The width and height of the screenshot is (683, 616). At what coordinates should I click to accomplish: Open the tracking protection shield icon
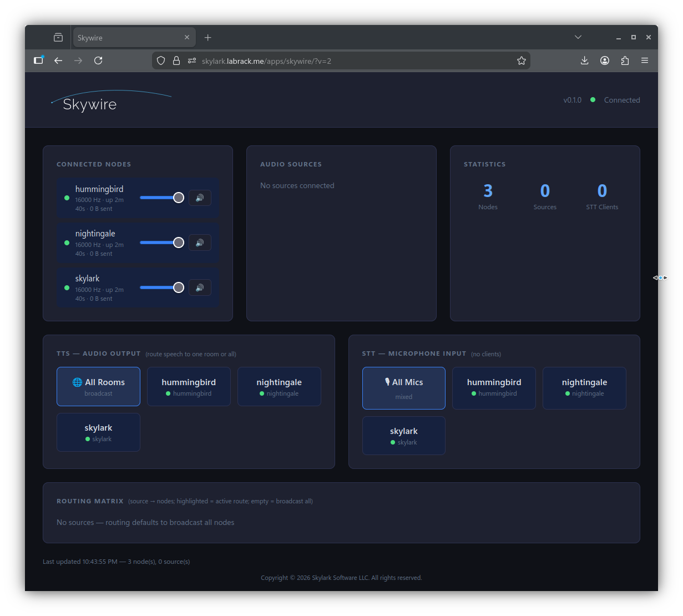pyautogui.click(x=161, y=60)
